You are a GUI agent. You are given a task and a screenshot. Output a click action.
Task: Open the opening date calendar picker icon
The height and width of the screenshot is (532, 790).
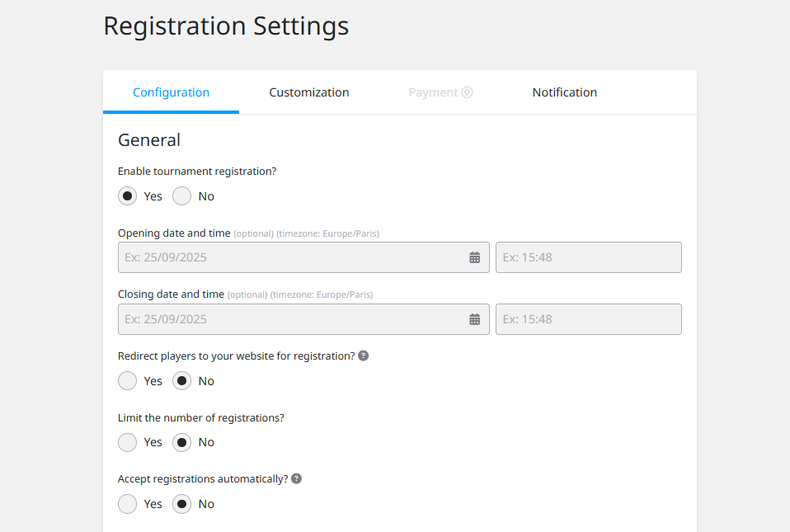click(475, 257)
